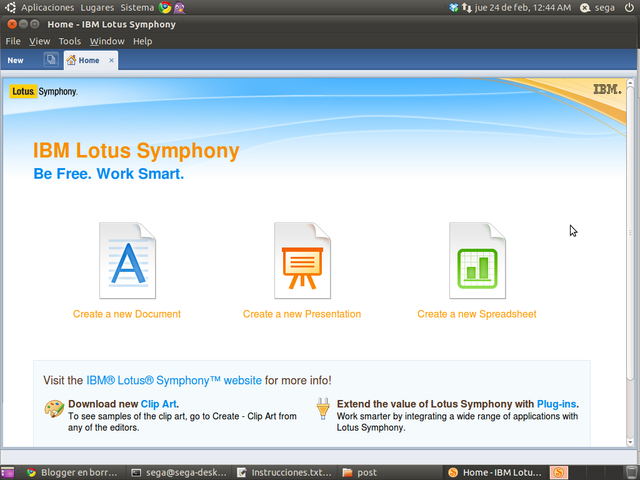The width and height of the screenshot is (640, 480).
Task: Click the IBM Lotus Symphony heading
Action: (x=136, y=151)
